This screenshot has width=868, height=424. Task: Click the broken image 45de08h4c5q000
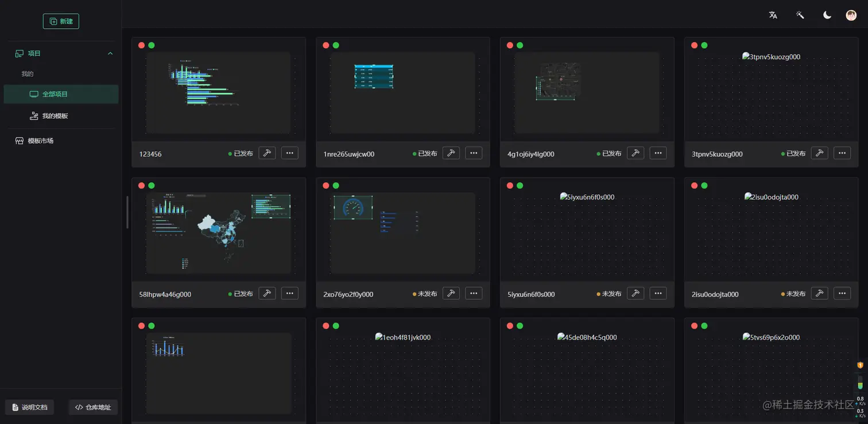point(587,337)
